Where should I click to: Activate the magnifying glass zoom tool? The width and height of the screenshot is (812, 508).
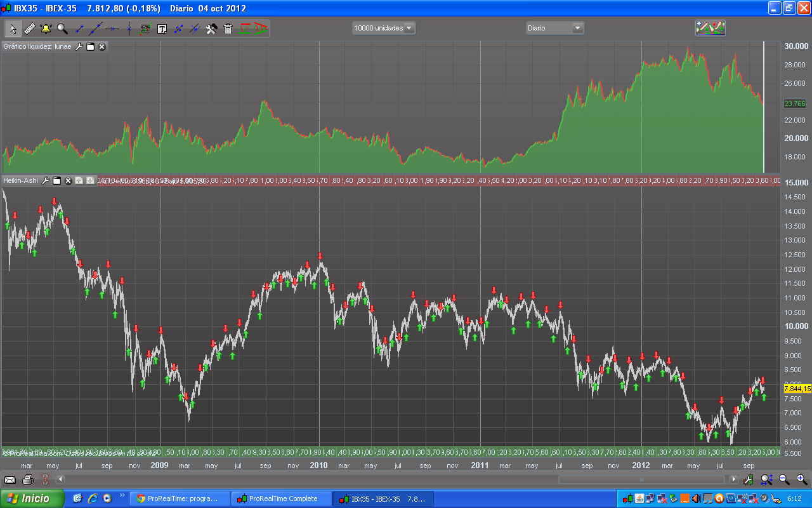point(62,29)
